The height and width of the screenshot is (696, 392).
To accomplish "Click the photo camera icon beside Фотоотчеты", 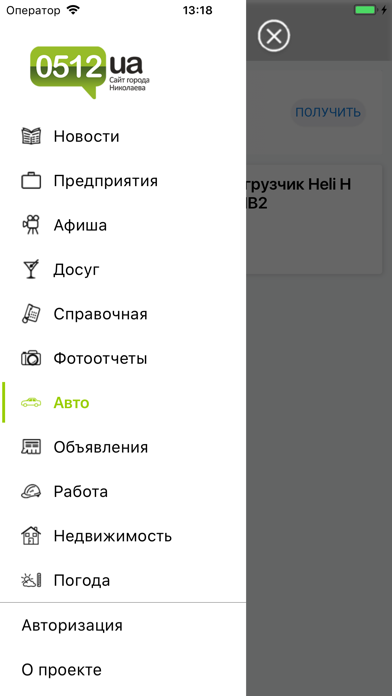I will pos(31,358).
